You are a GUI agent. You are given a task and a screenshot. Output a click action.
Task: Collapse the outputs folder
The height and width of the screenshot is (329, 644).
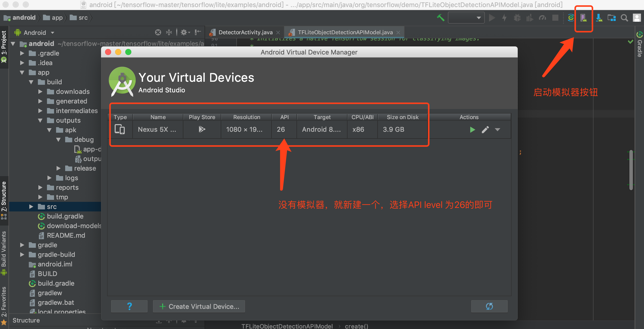40,120
